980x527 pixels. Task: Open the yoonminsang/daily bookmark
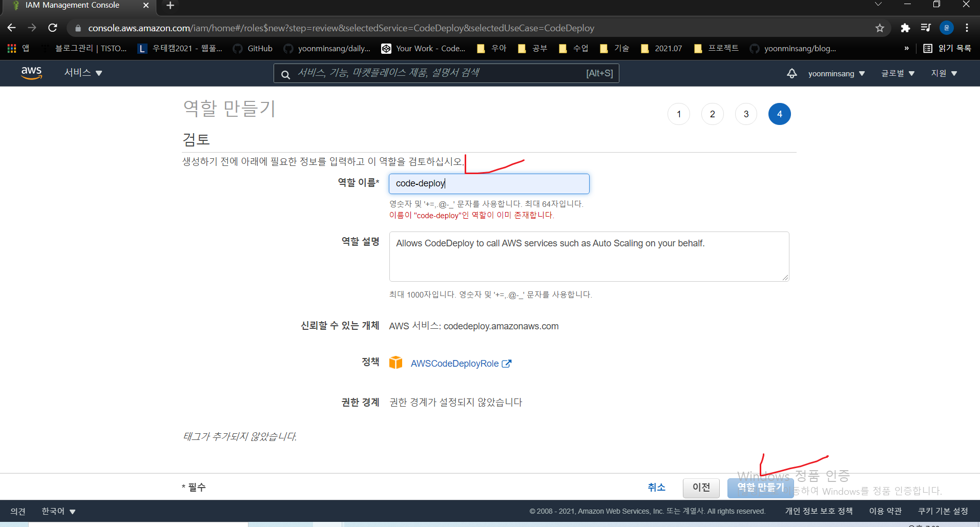tap(327, 48)
